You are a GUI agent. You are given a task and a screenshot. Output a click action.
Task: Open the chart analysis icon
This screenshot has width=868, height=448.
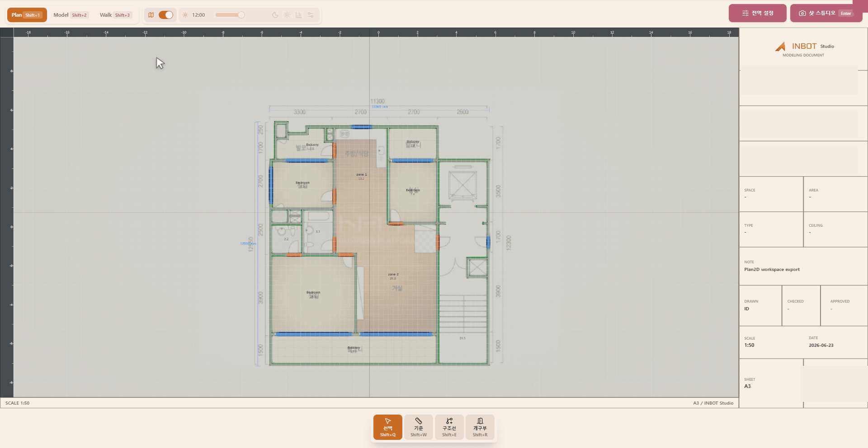tap(298, 15)
